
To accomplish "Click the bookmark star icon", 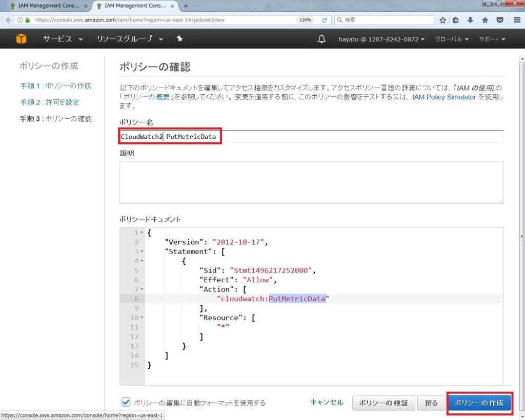I will point(442,20).
